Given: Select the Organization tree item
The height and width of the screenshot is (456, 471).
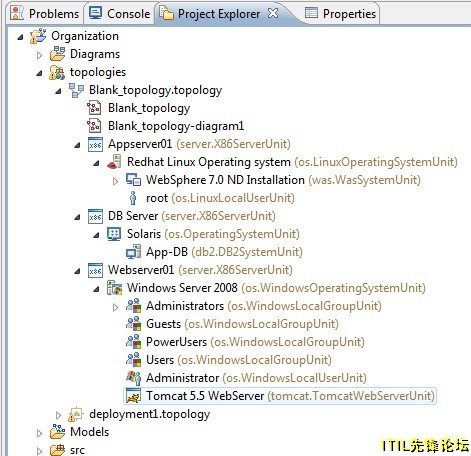Looking at the screenshot, I should click(85, 36).
